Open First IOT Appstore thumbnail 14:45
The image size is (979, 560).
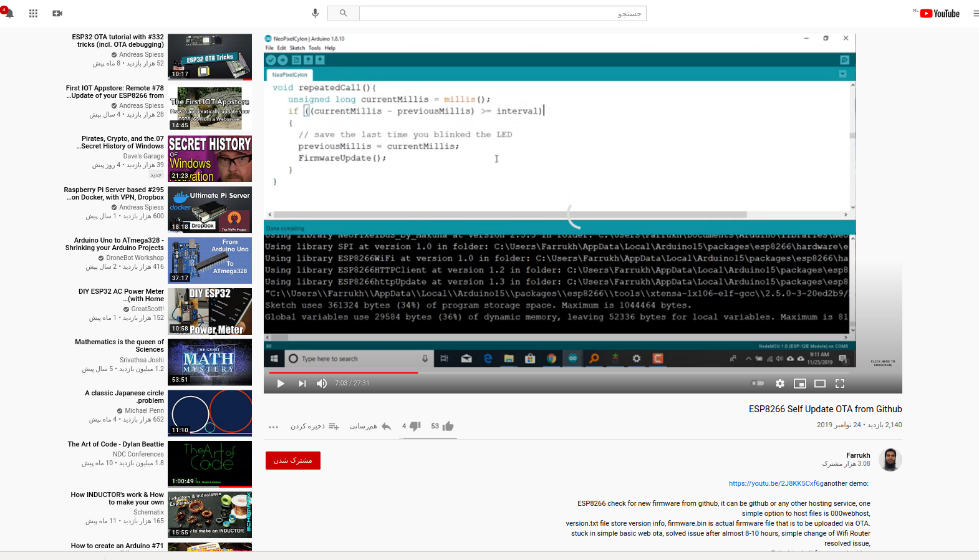210,107
